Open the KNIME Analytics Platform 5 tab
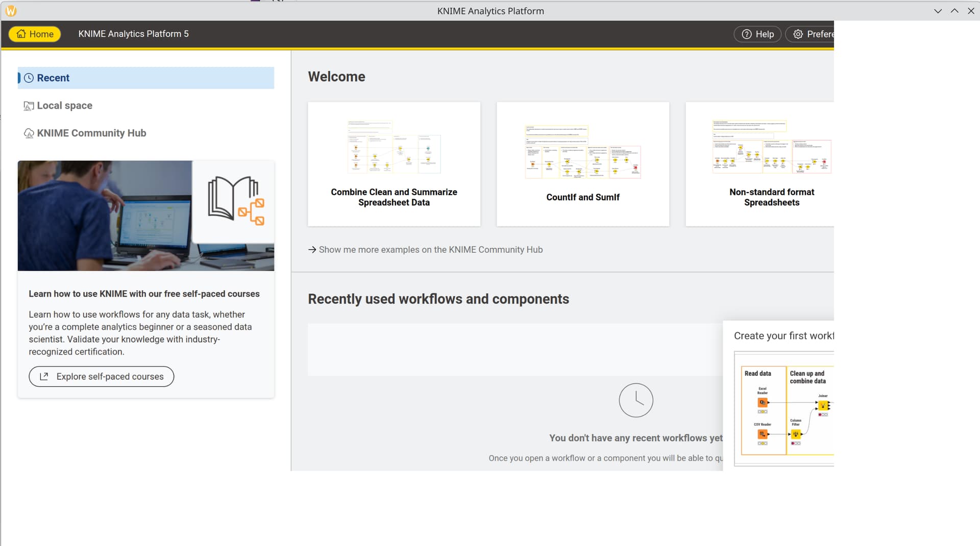 point(133,34)
